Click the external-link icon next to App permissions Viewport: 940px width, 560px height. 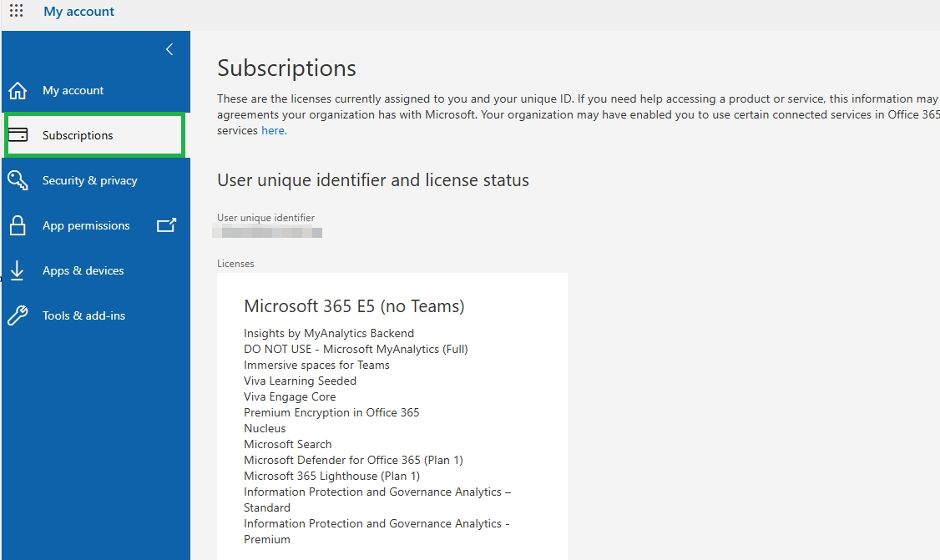coord(167,225)
